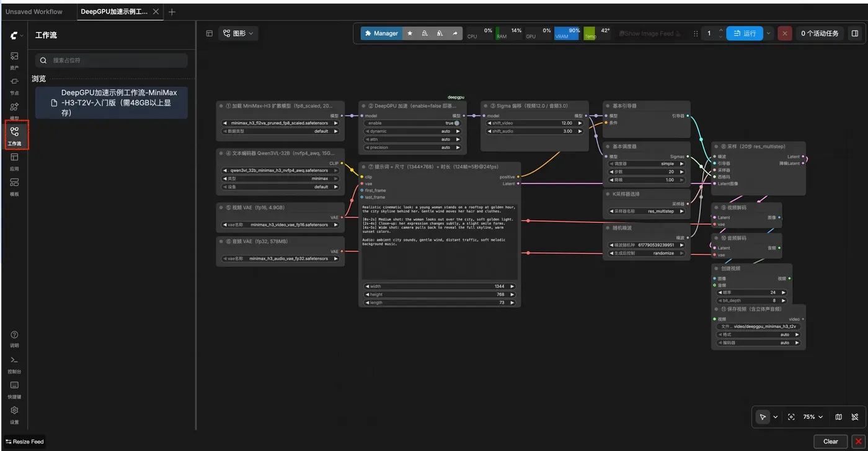868x451 pixels.
Task: Increase the batch count stepper up arrow
Action: click(720, 30)
